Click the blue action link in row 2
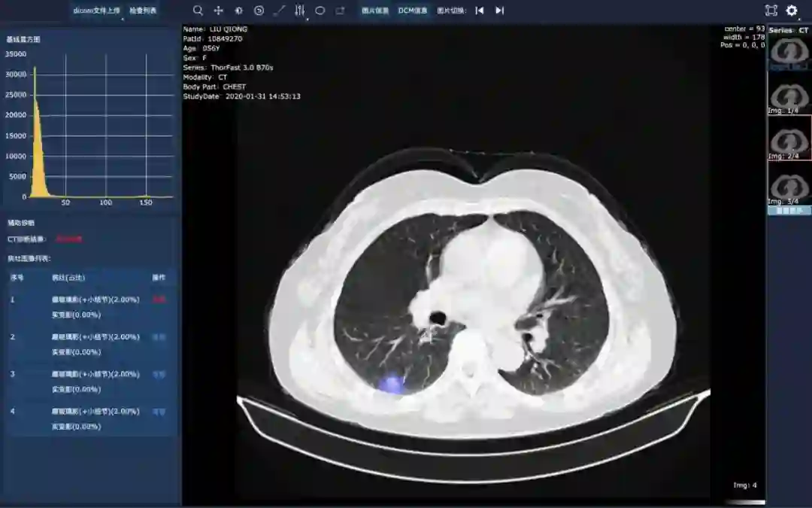This screenshot has height=508, width=812. [x=159, y=337]
